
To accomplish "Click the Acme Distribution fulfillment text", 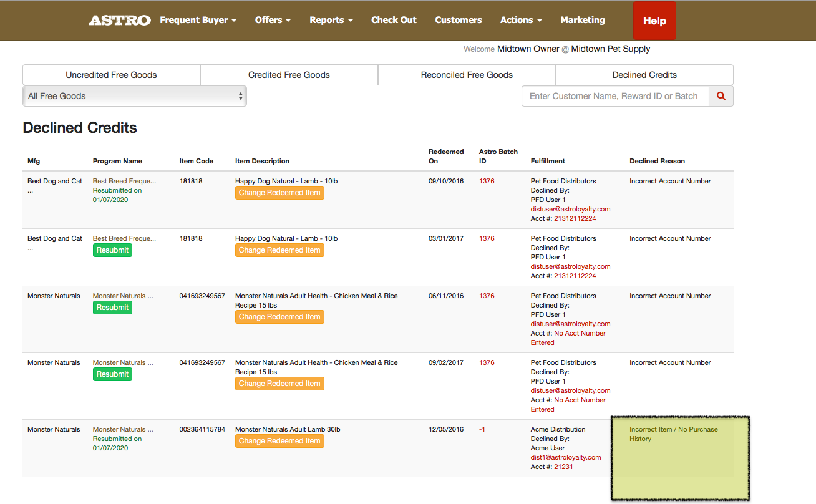I will [x=558, y=429].
